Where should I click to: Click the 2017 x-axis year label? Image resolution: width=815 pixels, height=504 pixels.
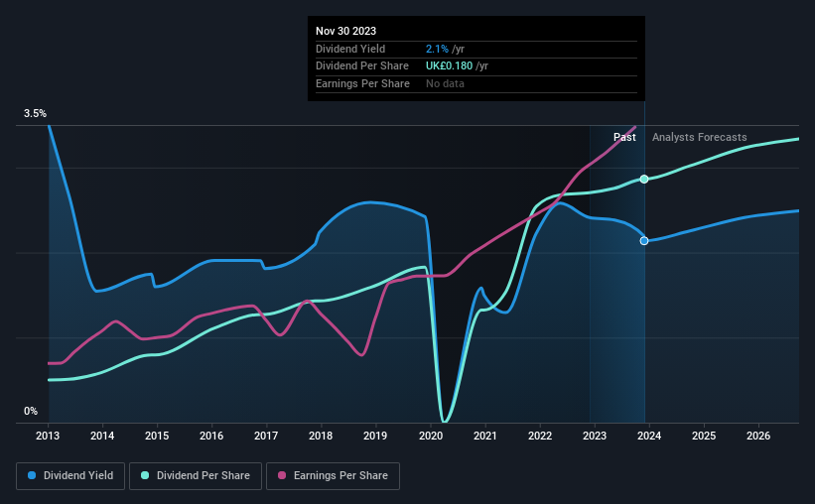pyautogui.click(x=266, y=436)
